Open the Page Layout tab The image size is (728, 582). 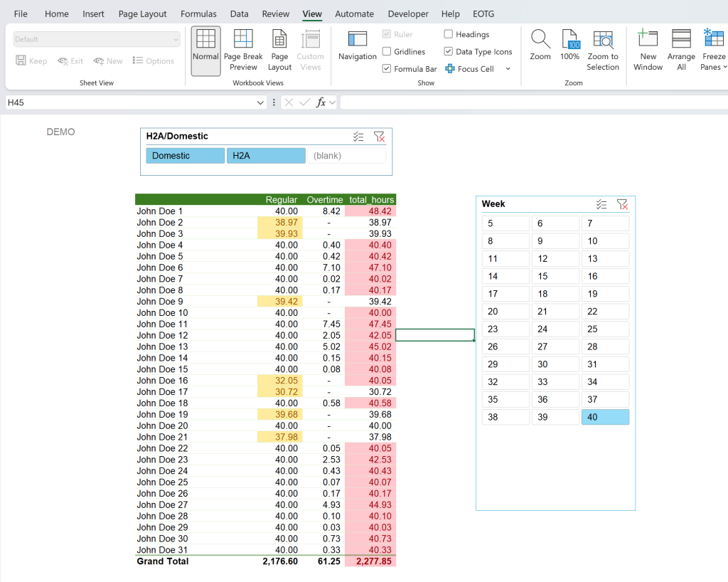(142, 14)
